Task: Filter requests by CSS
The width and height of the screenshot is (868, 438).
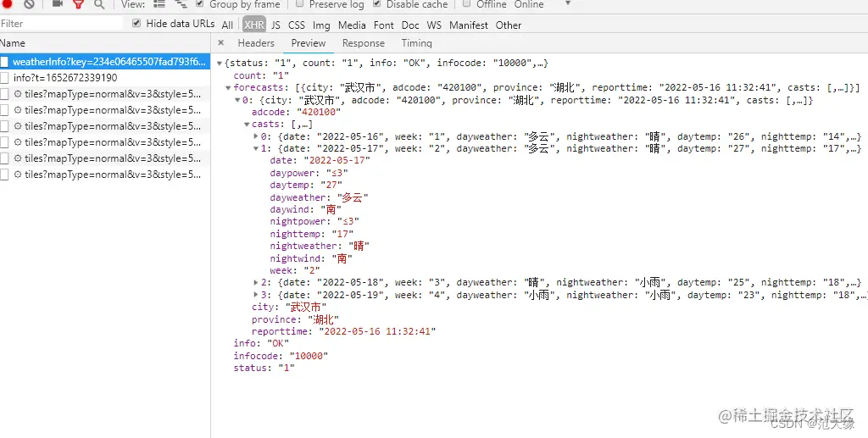Action: tap(296, 25)
